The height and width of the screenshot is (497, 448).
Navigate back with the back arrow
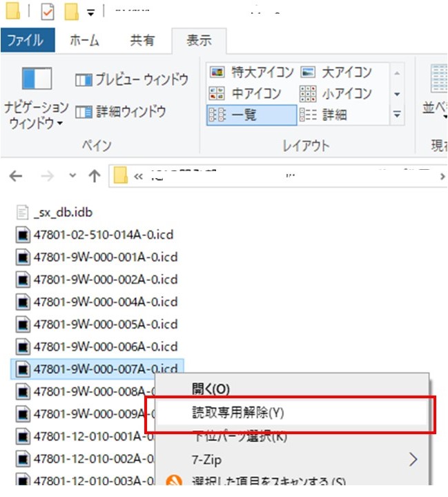point(16,176)
